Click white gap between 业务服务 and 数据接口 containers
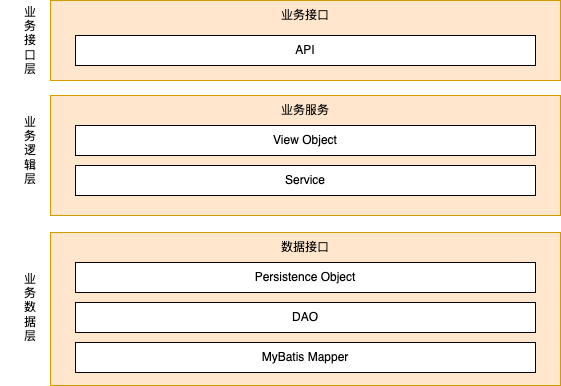Screen dimensions: 561x386 [x=305, y=224]
